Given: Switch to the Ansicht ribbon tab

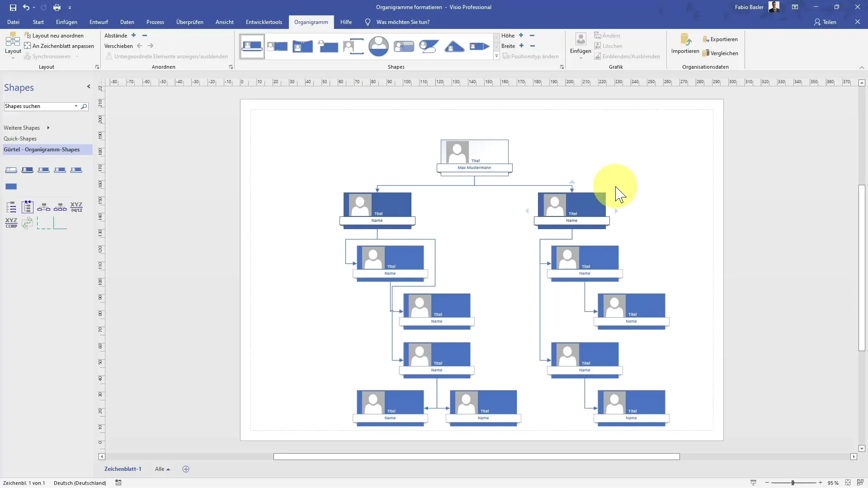Looking at the screenshot, I should point(225,22).
